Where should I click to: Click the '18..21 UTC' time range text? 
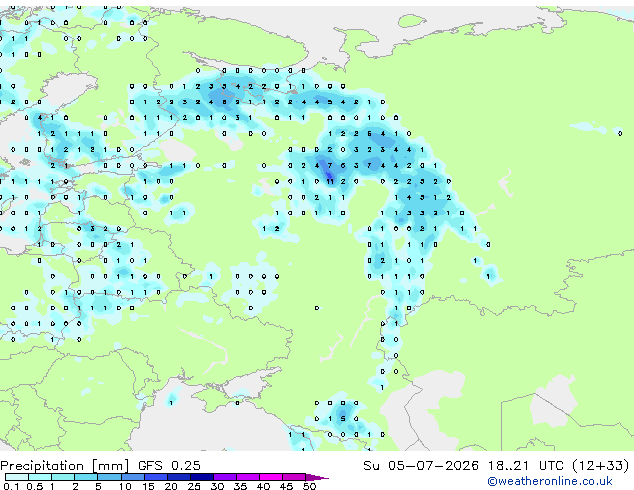pyautogui.click(x=526, y=465)
